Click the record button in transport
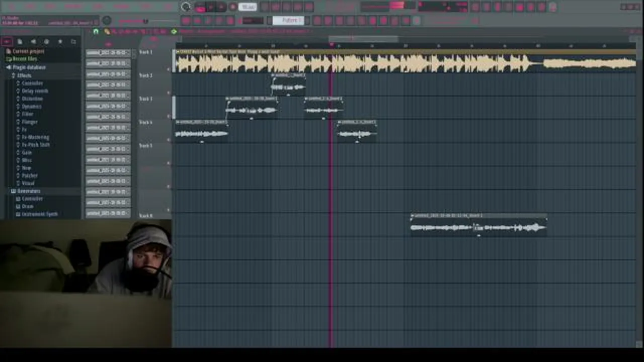Image resolution: width=644 pixels, height=362 pixels. (233, 7)
